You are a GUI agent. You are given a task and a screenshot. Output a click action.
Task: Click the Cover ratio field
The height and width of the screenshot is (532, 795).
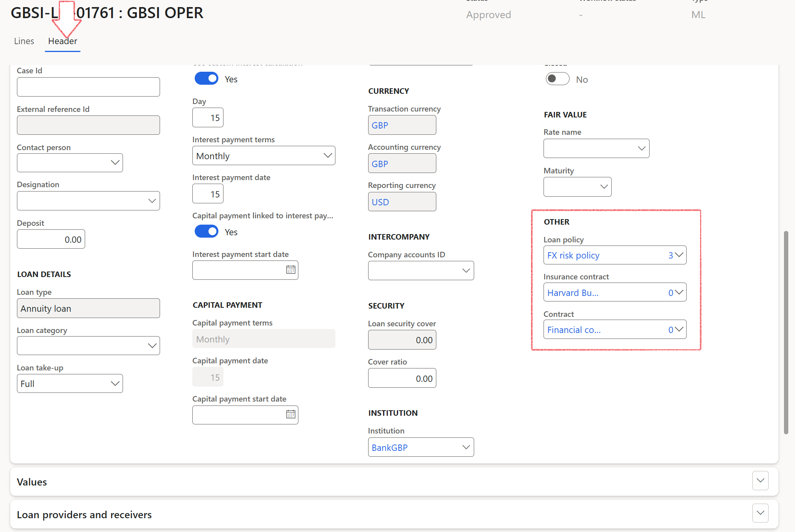pos(402,378)
